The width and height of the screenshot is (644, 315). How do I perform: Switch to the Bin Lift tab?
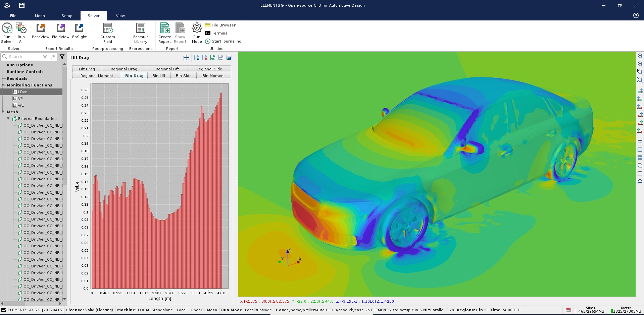tap(159, 75)
